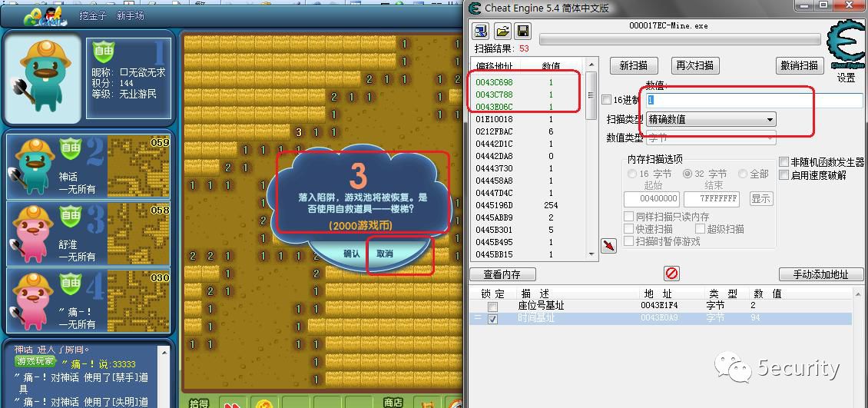
Task: Click the 描述 column header
Action: 535,294
